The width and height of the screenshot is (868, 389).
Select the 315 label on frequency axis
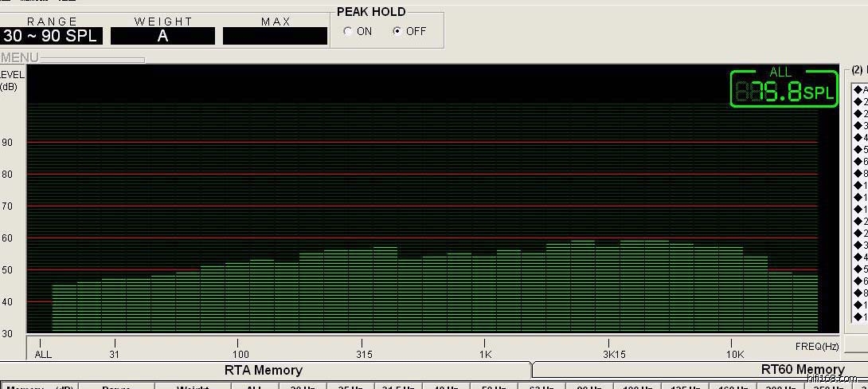(x=364, y=354)
